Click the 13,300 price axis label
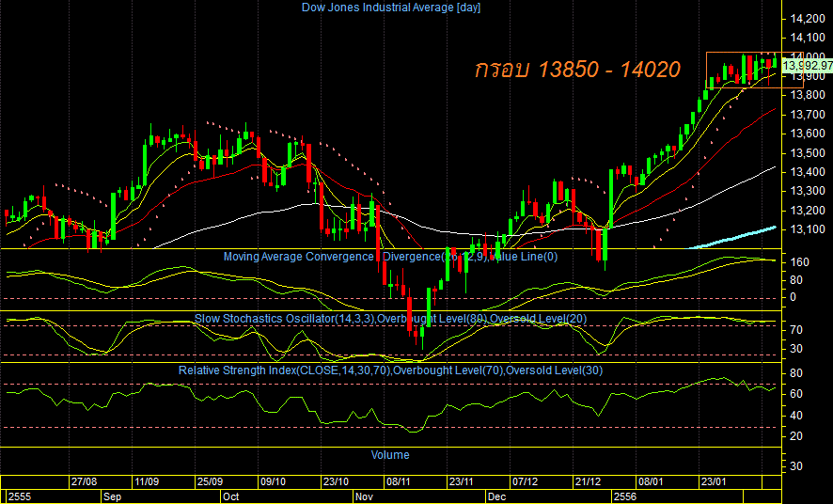The height and width of the screenshot is (504, 833). coord(808,191)
